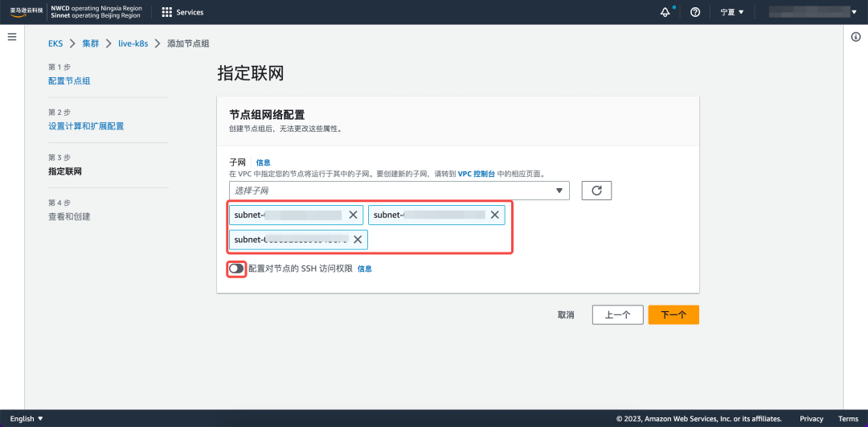
Task: Go to step 2 设置计算和扩展配置
Action: (86, 125)
